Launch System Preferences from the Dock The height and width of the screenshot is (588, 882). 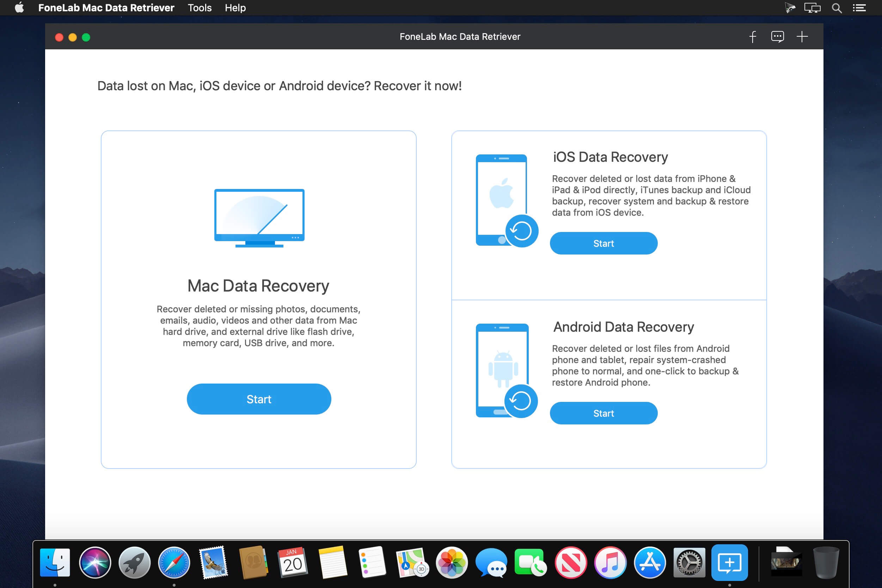tap(689, 563)
